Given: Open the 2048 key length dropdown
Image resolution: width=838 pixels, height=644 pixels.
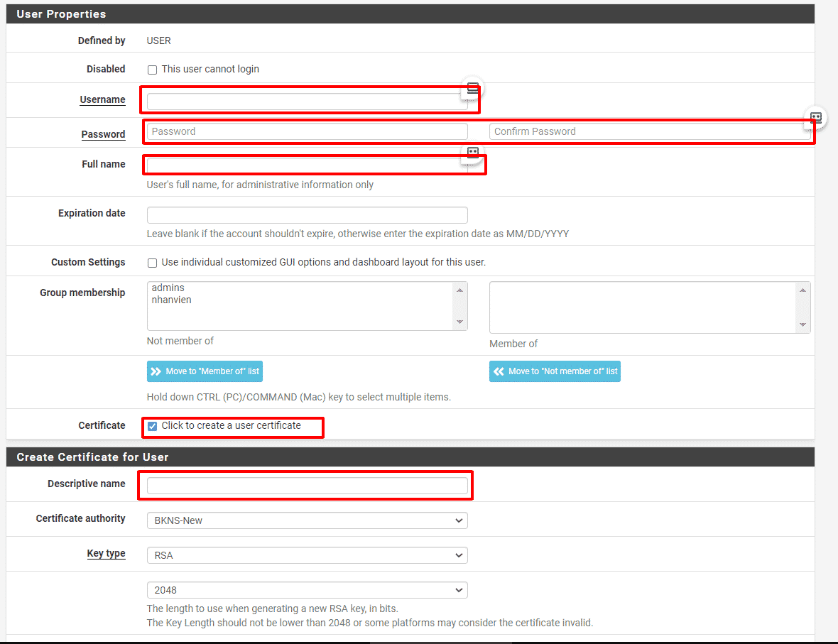Looking at the screenshot, I should (x=307, y=590).
